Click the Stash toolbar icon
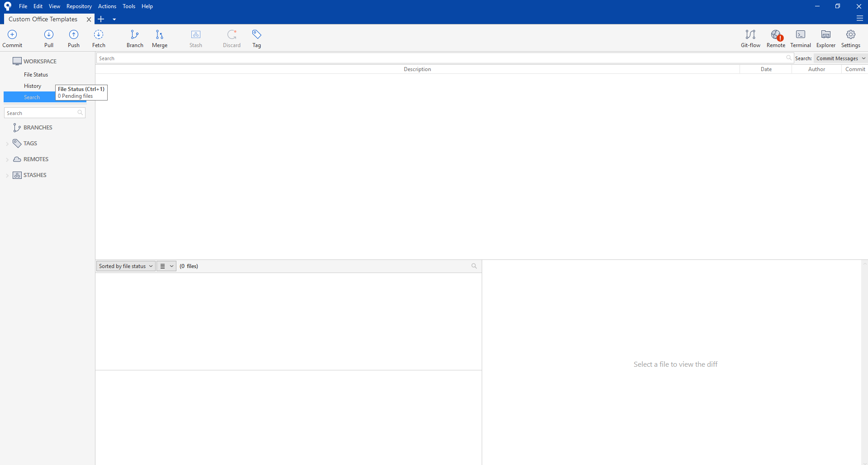The width and height of the screenshot is (868, 465). pos(196,38)
